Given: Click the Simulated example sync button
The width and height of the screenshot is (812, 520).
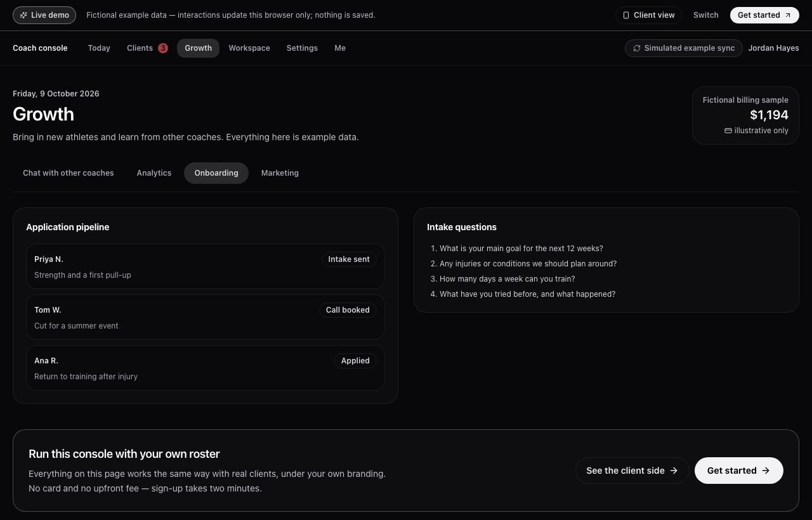Looking at the screenshot, I should pyautogui.click(x=683, y=48).
